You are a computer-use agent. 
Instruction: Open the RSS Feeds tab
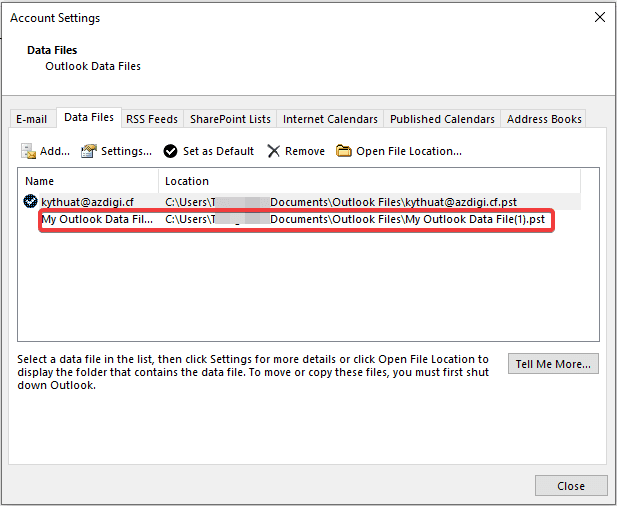pos(152,119)
